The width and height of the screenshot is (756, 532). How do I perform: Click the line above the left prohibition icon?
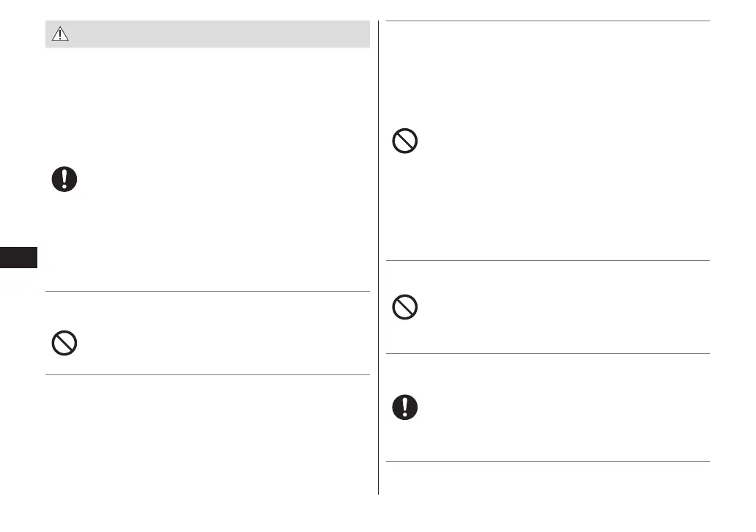[207, 292]
